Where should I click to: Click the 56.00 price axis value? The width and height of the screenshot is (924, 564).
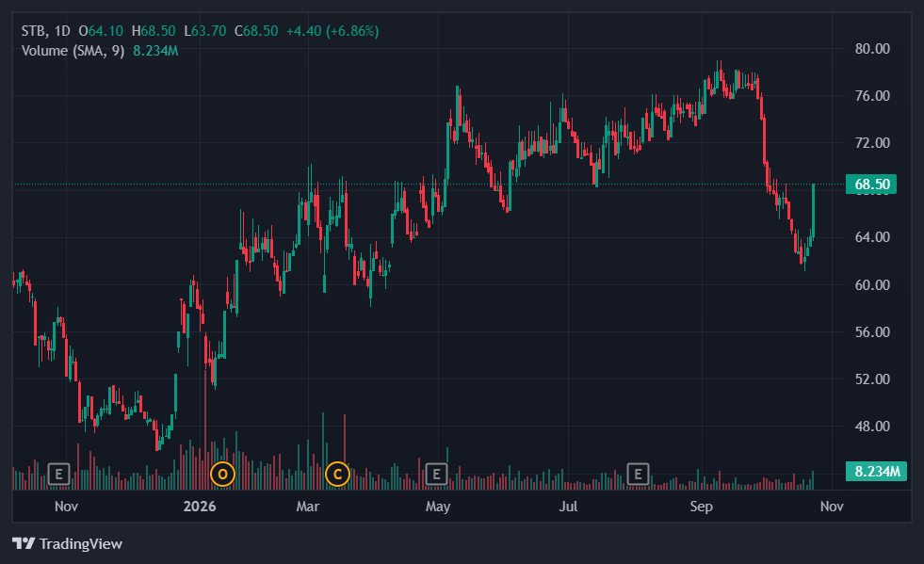(x=872, y=331)
